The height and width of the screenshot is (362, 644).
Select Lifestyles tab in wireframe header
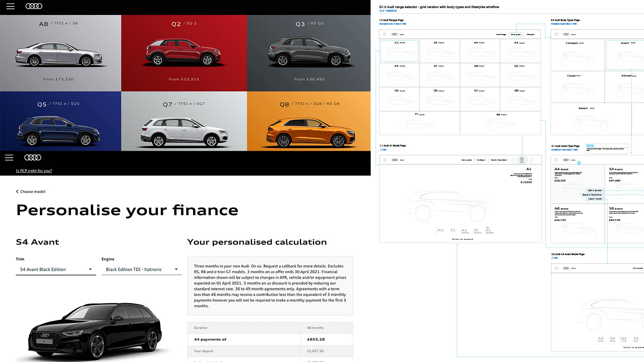(x=530, y=35)
